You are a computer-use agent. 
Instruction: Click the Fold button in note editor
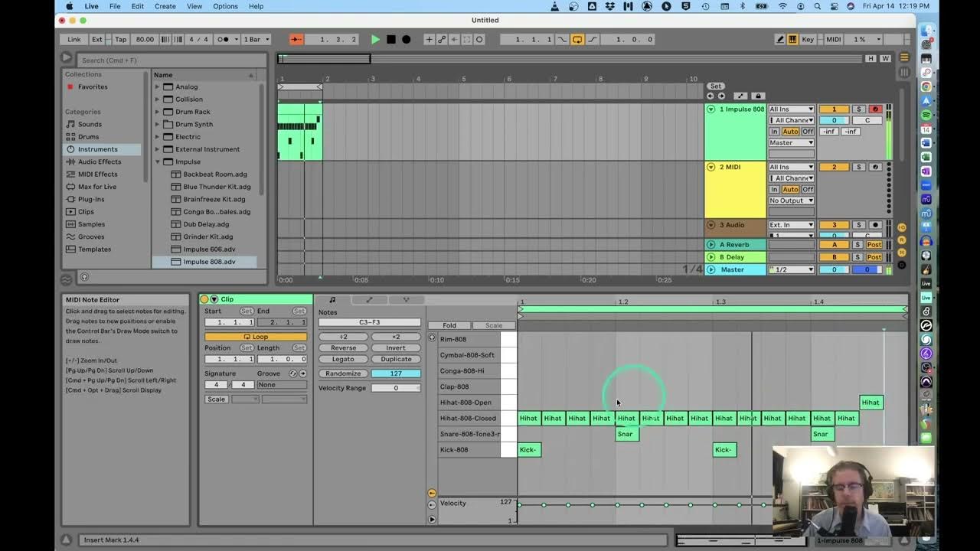point(449,325)
